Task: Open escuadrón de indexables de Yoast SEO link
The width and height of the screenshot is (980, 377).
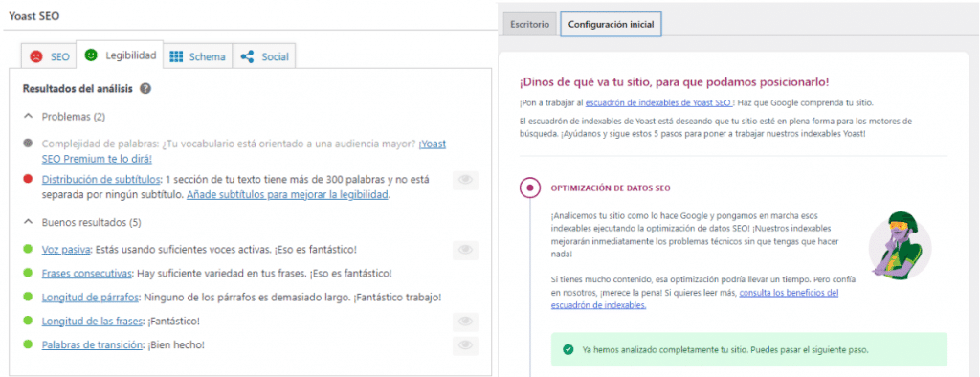Action: 658,103
